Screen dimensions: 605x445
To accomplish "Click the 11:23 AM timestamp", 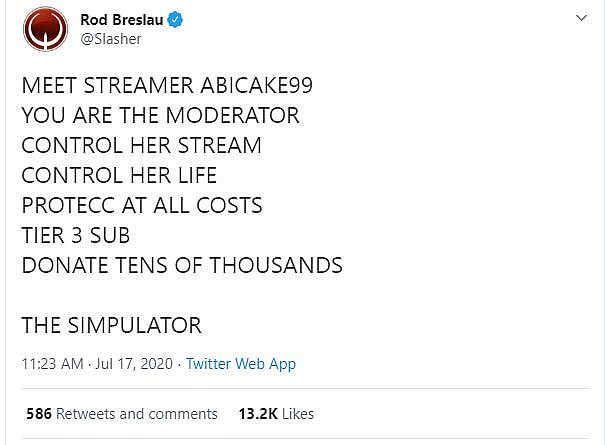I will 52,364.
